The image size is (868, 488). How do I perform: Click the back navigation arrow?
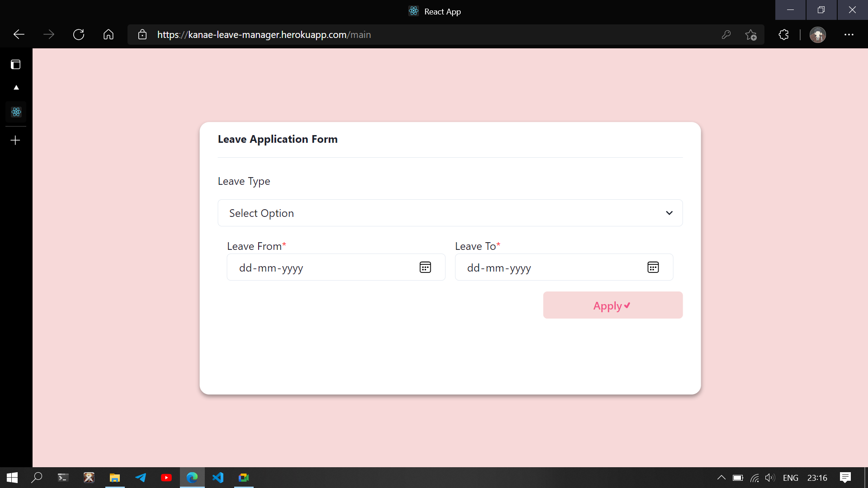click(x=19, y=34)
